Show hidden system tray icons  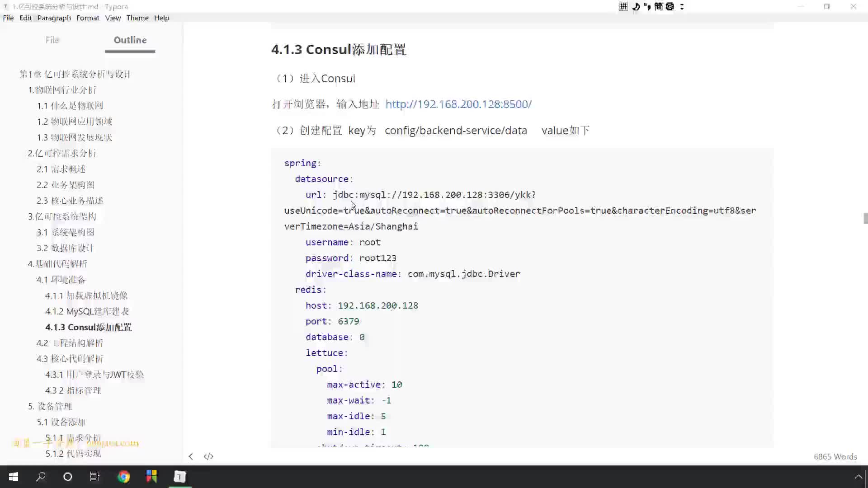[x=858, y=477]
